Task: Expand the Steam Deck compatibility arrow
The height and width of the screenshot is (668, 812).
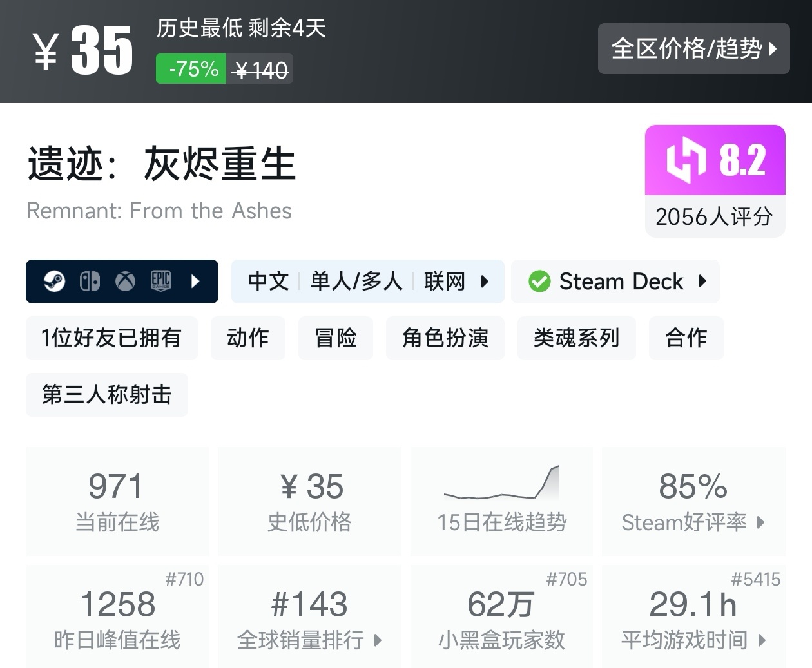Action: point(702,282)
